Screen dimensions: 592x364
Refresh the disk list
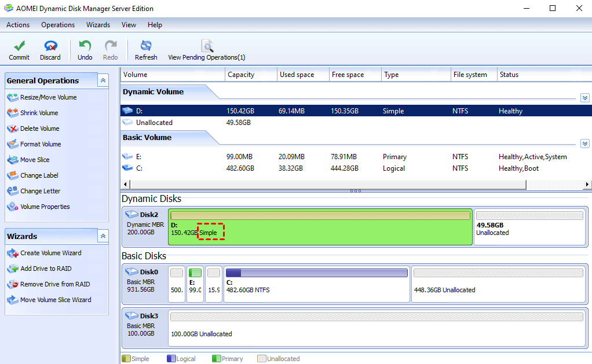point(146,46)
